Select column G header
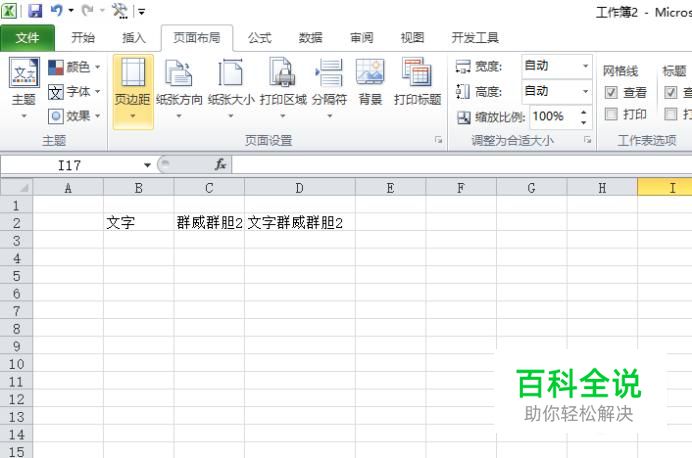 coord(531,188)
